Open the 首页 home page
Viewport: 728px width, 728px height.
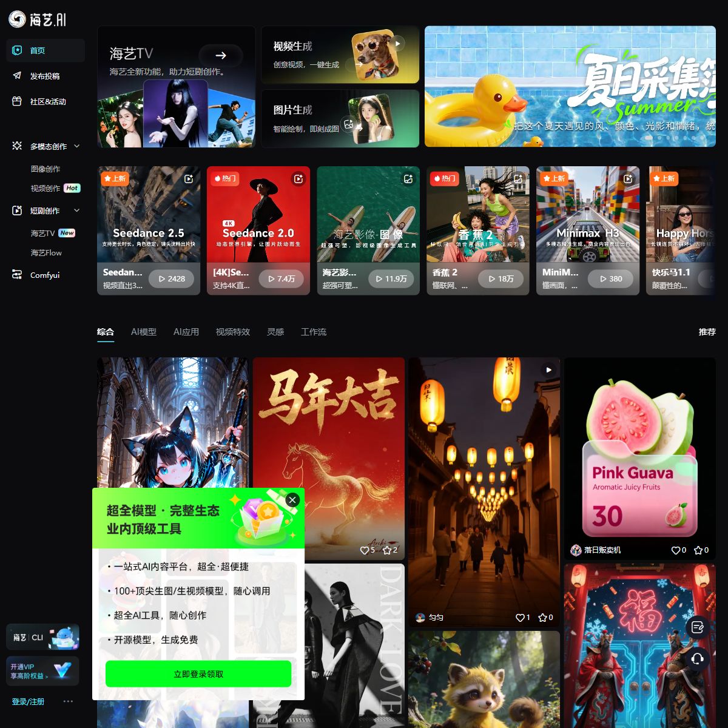[45, 50]
